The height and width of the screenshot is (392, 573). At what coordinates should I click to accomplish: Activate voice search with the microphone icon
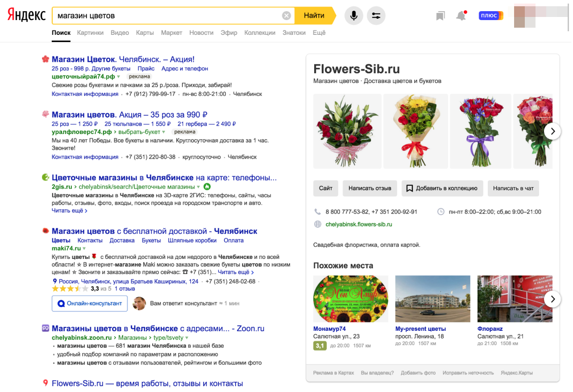[x=353, y=15]
